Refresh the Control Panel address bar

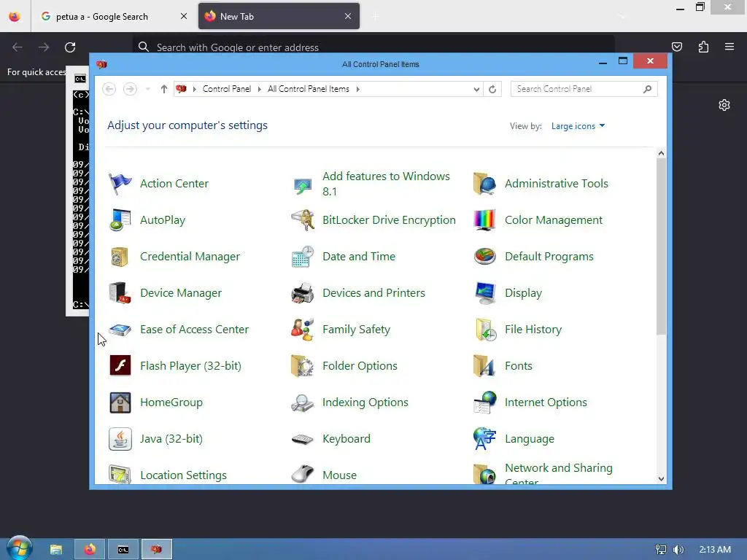[492, 89]
